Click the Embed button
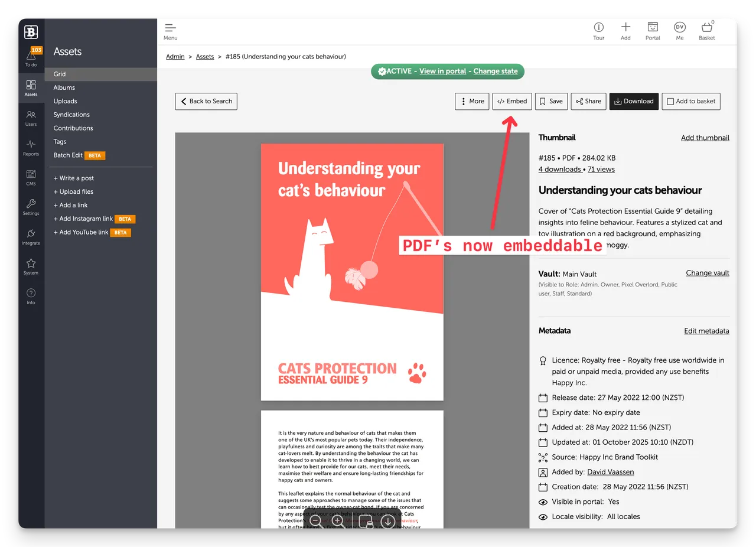 click(512, 102)
